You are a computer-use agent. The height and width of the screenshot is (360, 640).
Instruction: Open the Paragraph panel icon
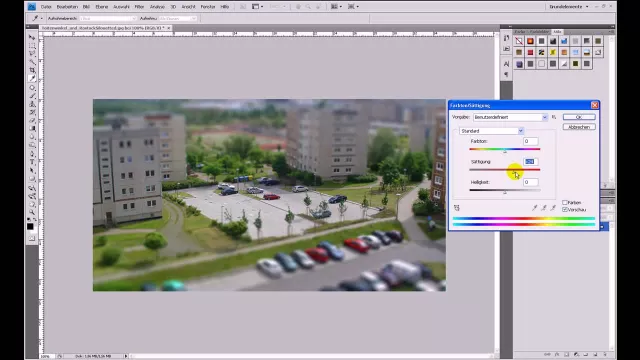click(x=507, y=74)
